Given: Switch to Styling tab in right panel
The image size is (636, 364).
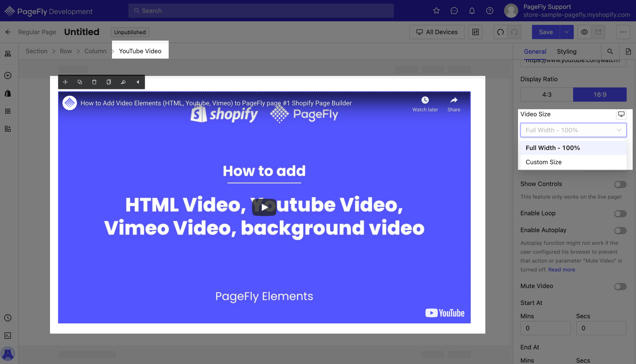Looking at the screenshot, I should point(566,51).
